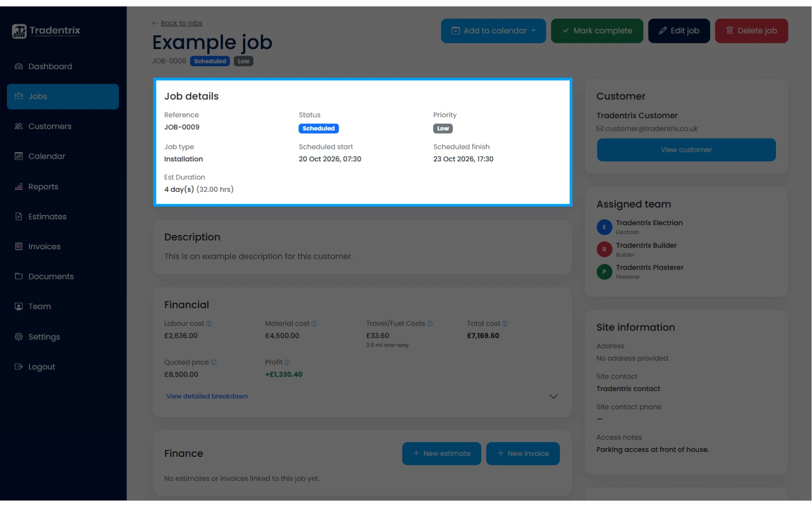Viewport: 812px width, 507px height.
Task: Click the Parking access at front of house note
Action: pyautogui.click(x=653, y=450)
